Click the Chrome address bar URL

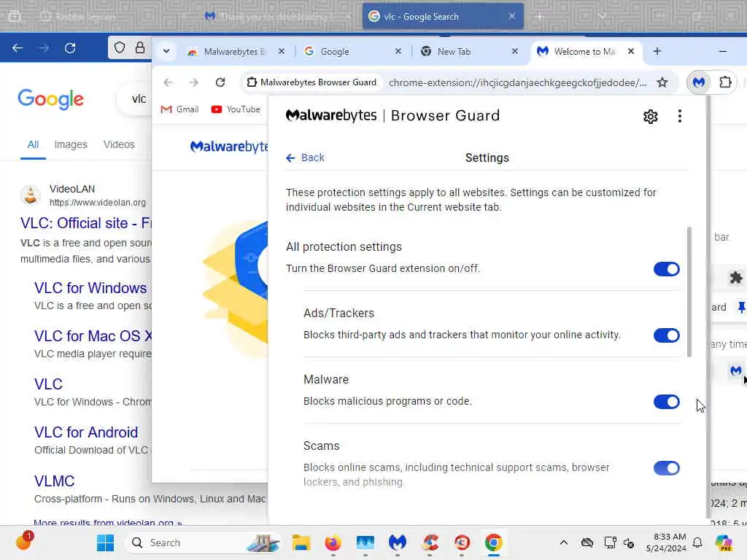click(517, 82)
